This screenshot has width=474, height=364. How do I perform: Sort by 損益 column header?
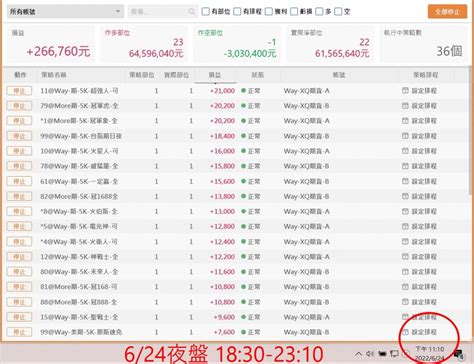tap(215, 75)
